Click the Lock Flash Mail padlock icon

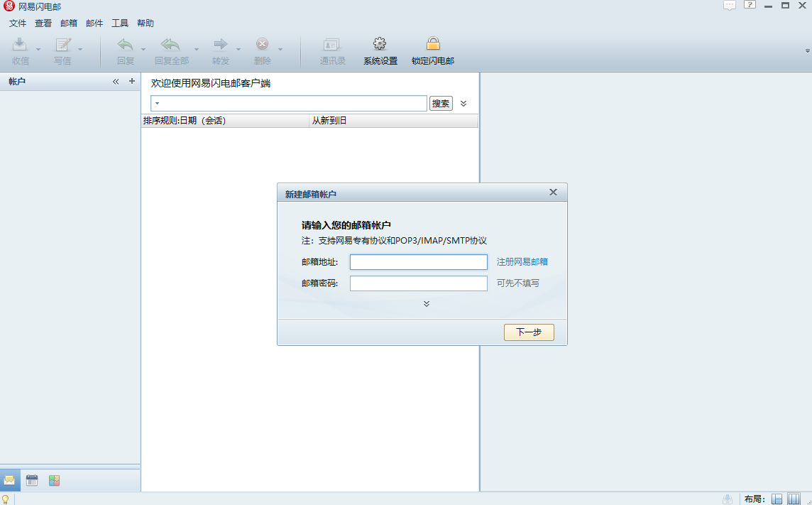pyautogui.click(x=432, y=45)
